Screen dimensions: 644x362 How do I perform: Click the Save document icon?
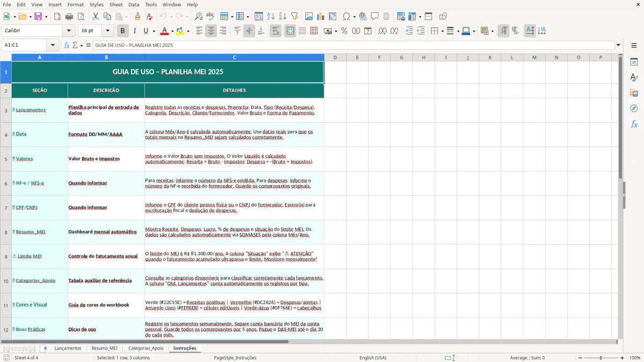[x=38, y=17]
